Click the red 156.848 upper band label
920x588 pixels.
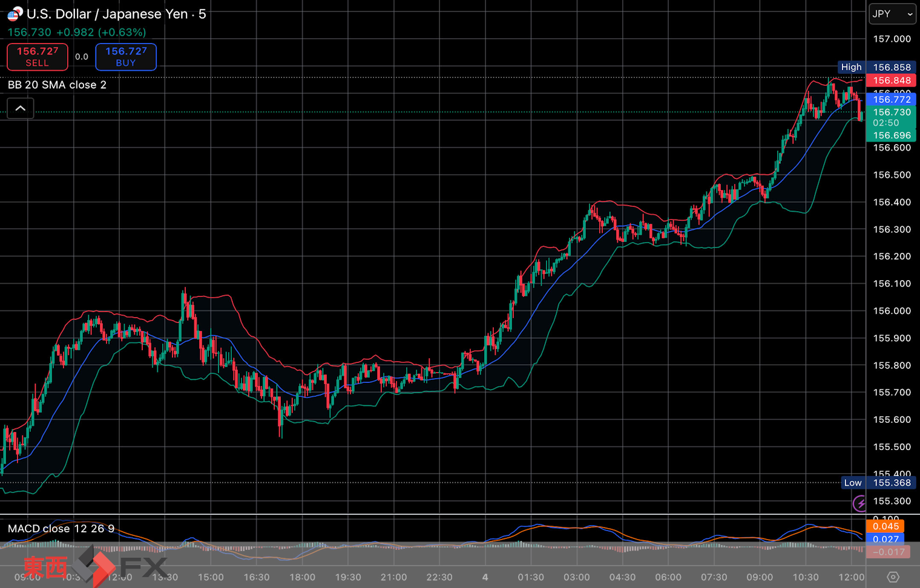coord(891,80)
